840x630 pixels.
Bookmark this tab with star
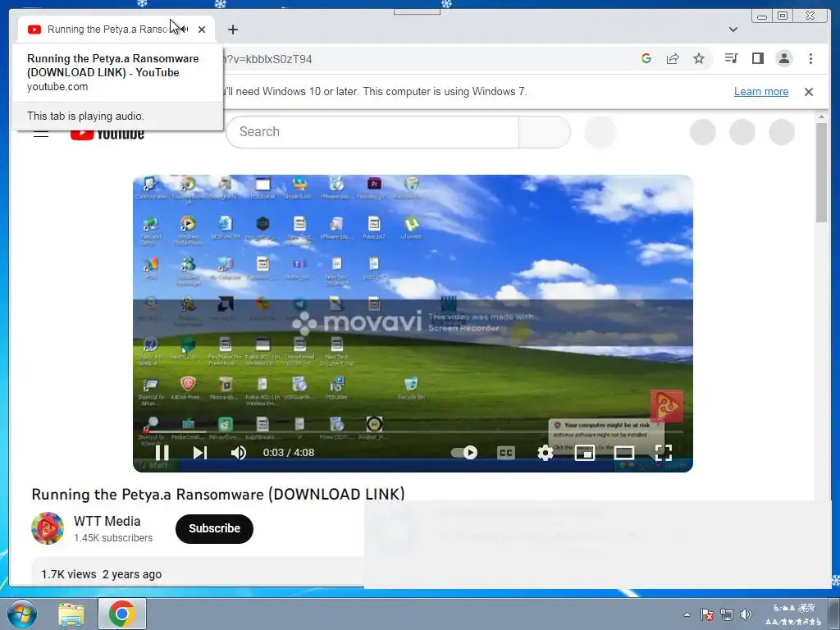(x=699, y=58)
